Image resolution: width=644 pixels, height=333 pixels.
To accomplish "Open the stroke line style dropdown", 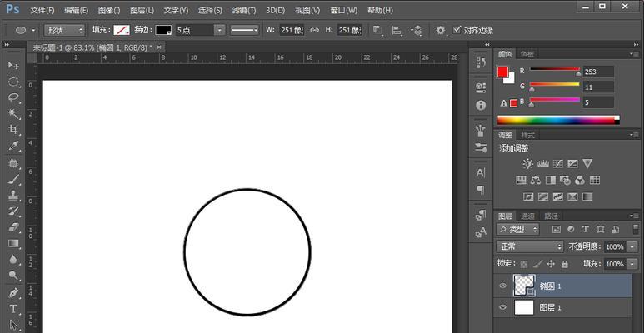I will tap(244, 30).
